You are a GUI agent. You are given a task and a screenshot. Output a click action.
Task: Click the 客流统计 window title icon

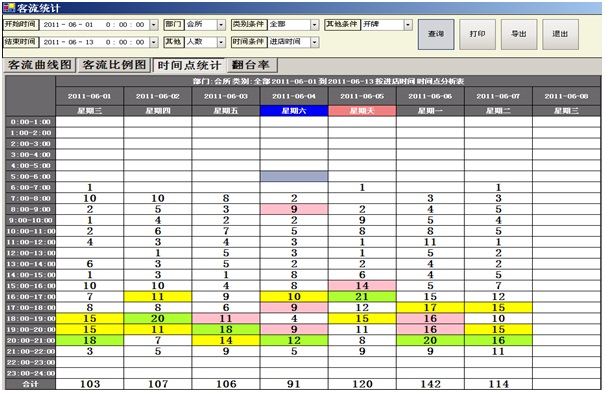9,8
